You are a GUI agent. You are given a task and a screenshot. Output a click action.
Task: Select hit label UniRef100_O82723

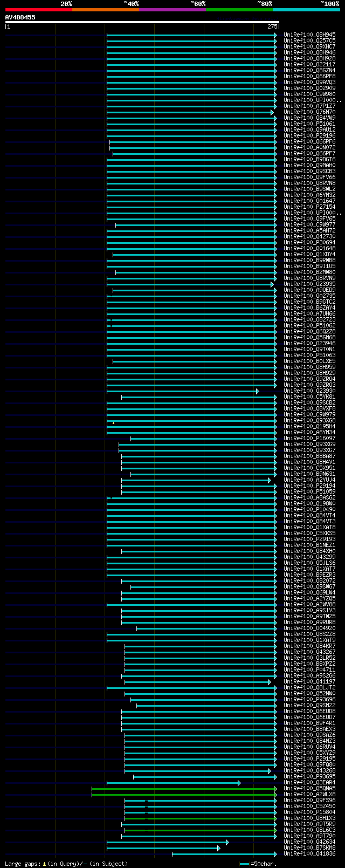click(309, 320)
